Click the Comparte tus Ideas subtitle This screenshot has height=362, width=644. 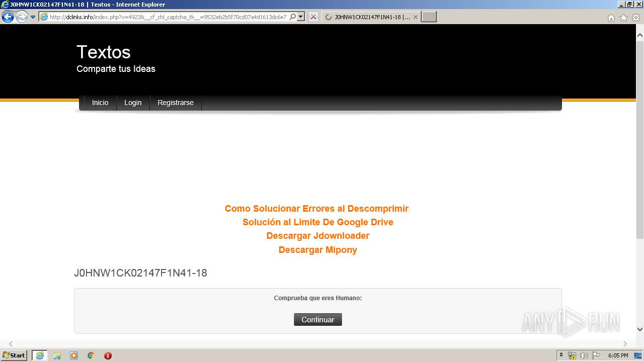tap(116, 69)
